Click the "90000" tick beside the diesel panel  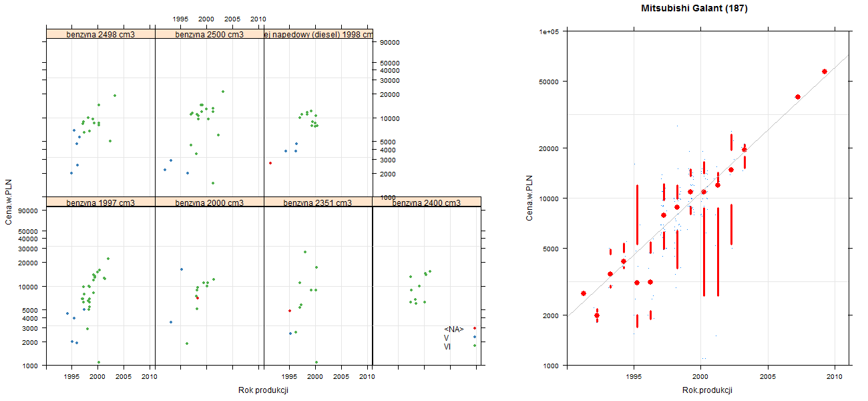coord(389,42)
